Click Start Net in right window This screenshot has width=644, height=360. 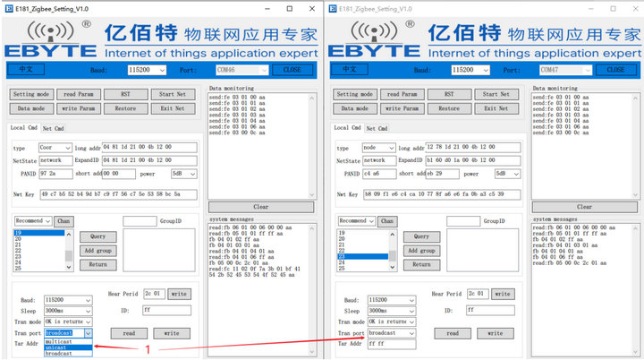pyautogui.click(x=496, y=94)
